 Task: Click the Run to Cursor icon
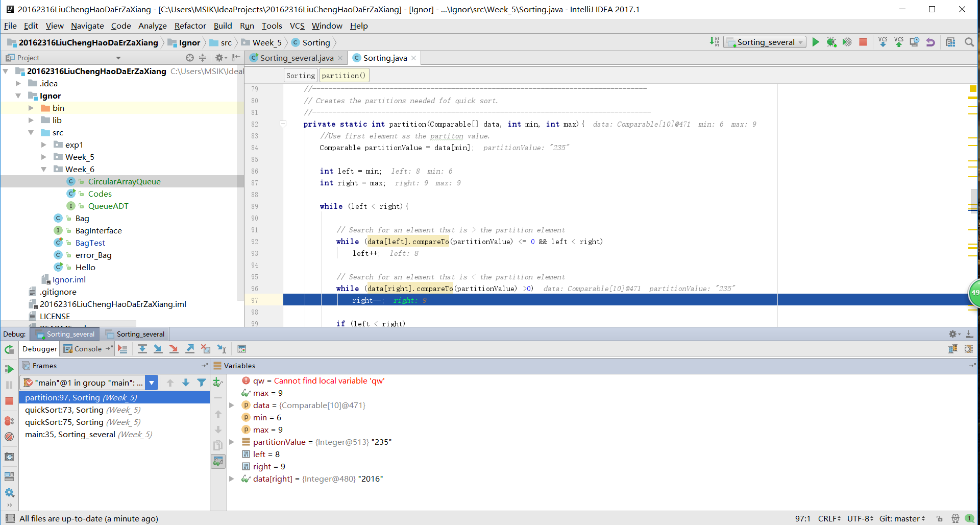tap(222, 349)
